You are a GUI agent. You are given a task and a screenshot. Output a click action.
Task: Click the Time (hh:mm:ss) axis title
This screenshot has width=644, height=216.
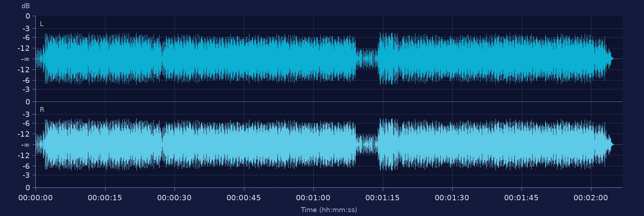pos(329,210)
